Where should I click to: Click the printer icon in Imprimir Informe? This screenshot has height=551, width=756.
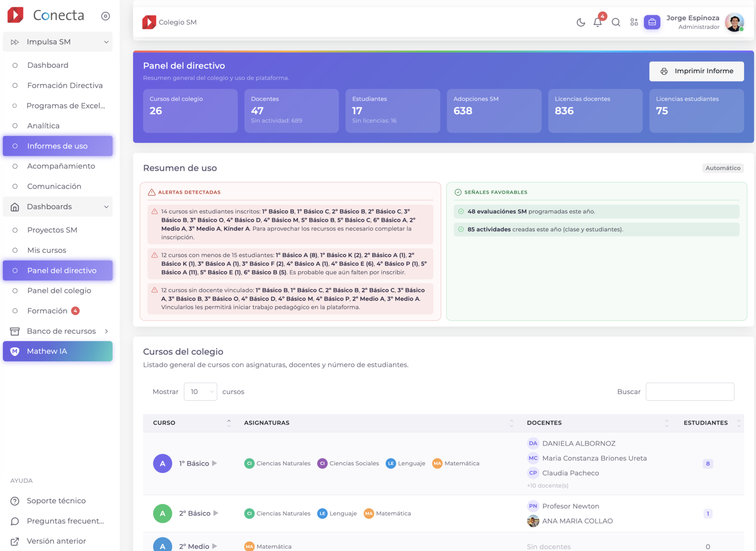(x=664, y=71)
